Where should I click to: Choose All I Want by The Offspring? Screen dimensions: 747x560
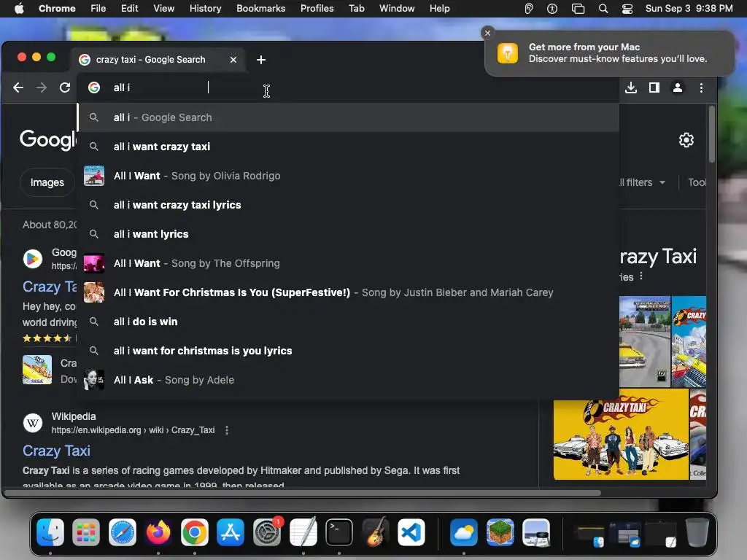click(349, 263)
